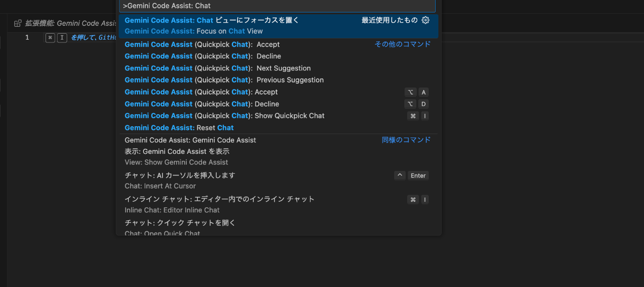Click the ⌥ keycap beside Quickpick Chat Accept
The width and height of the screenshot is (644, 287).
click(410, 92)
